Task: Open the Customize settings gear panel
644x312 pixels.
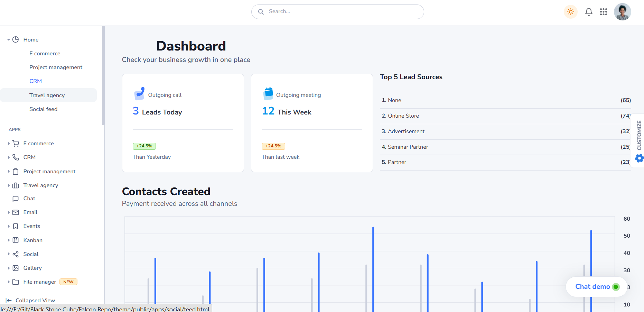Action: pos(639,158)
